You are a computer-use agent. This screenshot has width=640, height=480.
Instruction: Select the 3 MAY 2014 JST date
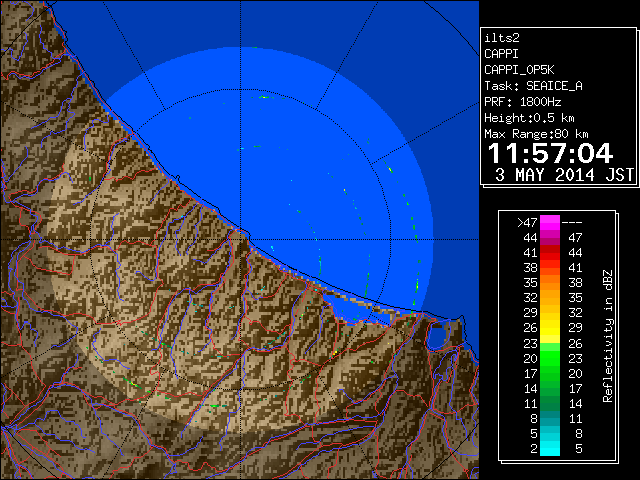[x=564, y=175]
